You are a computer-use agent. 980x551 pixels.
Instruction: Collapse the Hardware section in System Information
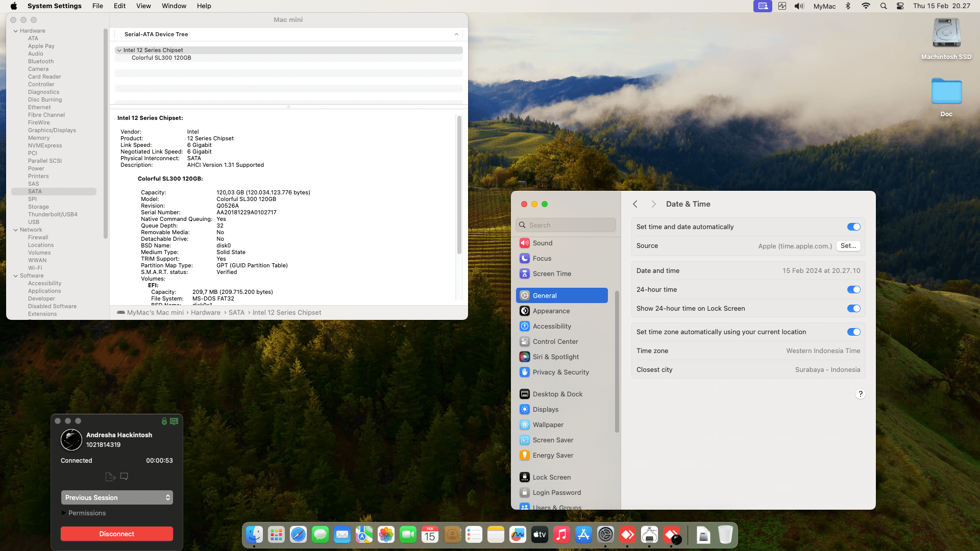[x=16, y=31]
